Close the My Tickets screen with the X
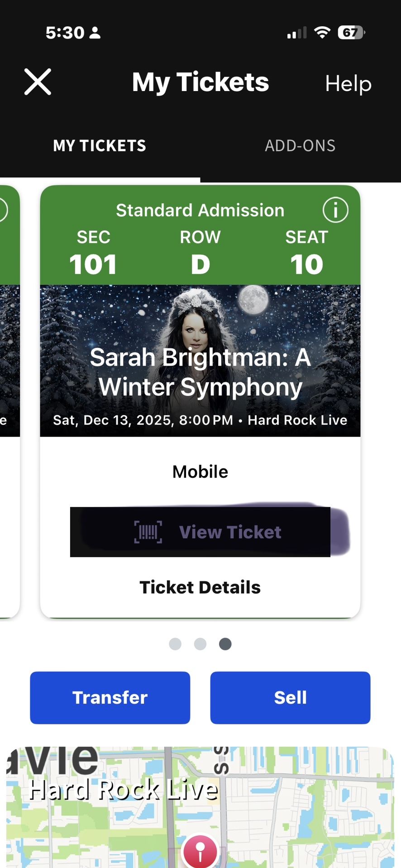This screenshot has height=868, width=401. point(38,82)
